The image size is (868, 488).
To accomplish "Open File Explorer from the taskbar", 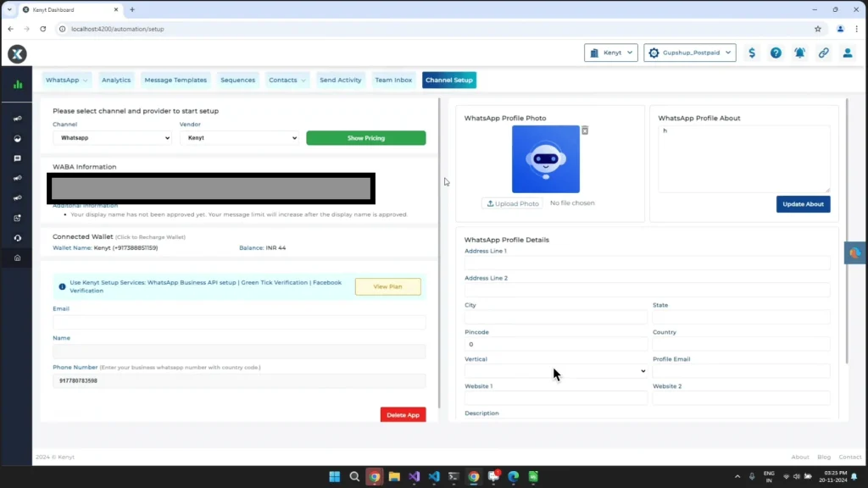I will (x=394, y=476).
